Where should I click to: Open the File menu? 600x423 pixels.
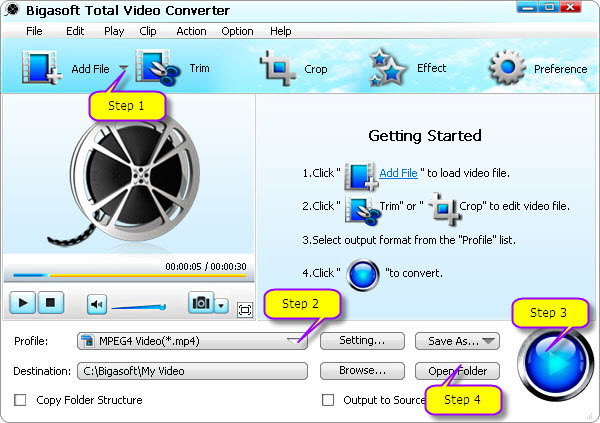pos(34,31)
